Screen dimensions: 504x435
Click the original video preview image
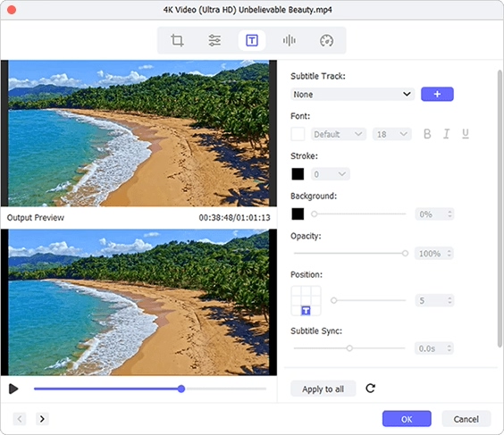click(x=139, y=133)
